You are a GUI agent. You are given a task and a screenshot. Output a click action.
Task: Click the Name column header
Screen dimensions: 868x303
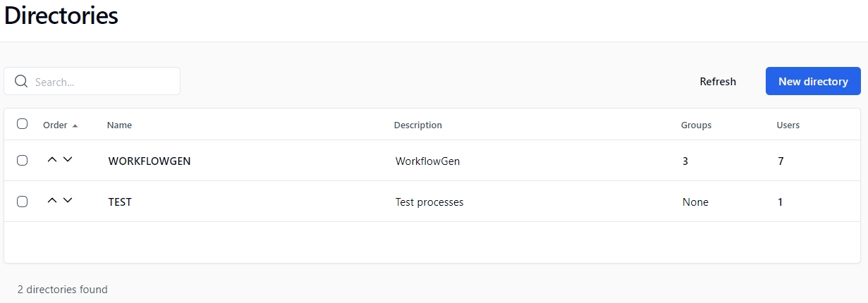[119, 125]
